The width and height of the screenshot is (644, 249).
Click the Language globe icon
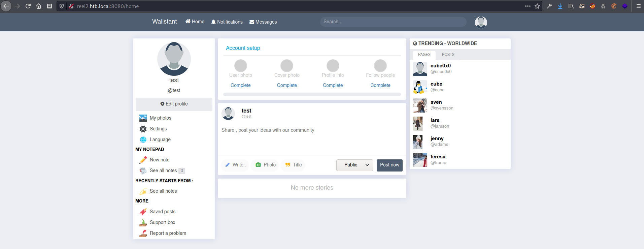tap(143, 139)
